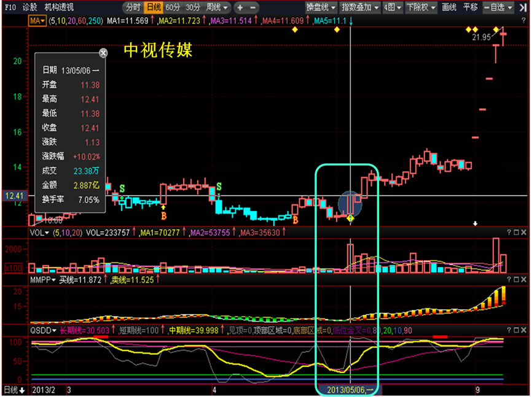
Task: Activate the 画线 drawing tool
Action: tap(449, 7)
